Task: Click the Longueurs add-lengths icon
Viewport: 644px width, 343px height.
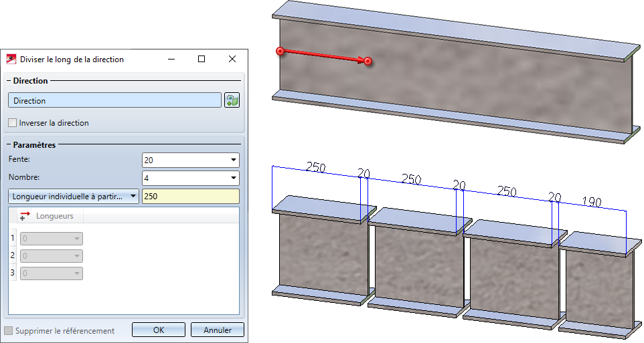Action: (x=25, y=216)
